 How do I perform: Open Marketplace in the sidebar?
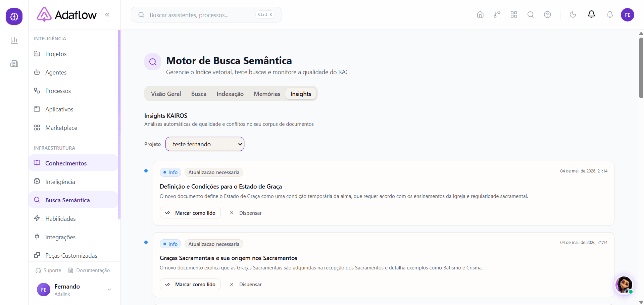(73, 128)
